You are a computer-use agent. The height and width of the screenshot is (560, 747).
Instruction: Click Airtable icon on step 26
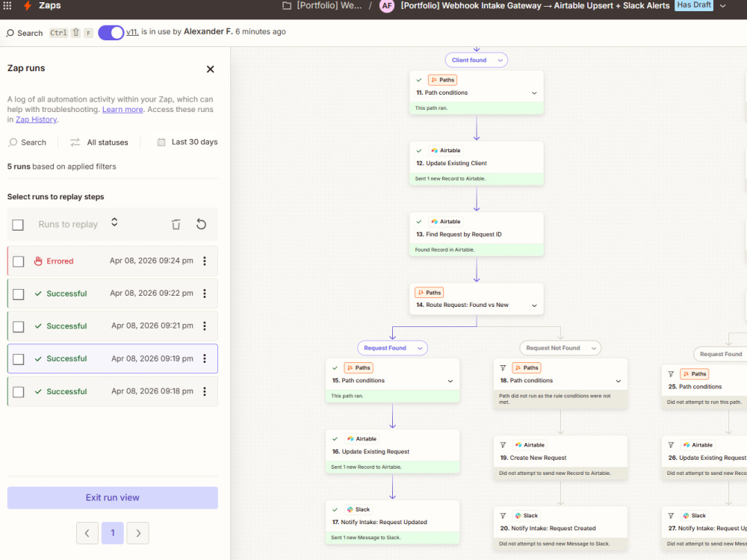click(x=686, y=445)
